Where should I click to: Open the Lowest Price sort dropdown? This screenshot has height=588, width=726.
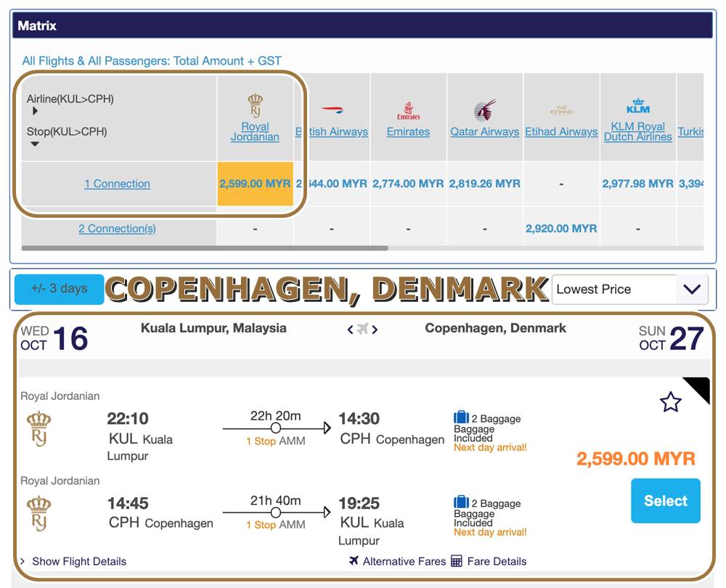click(x=629, y=290)
